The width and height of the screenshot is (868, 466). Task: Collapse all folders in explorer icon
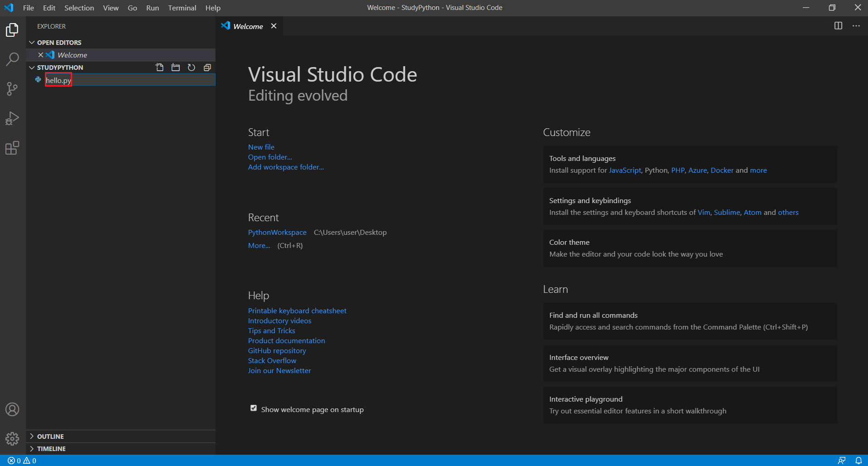tap(207, 68)
